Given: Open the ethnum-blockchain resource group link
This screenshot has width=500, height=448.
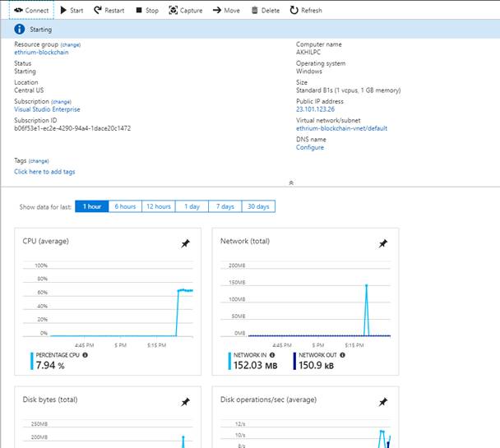Looking at the screenshot, I should click(41, 52).
